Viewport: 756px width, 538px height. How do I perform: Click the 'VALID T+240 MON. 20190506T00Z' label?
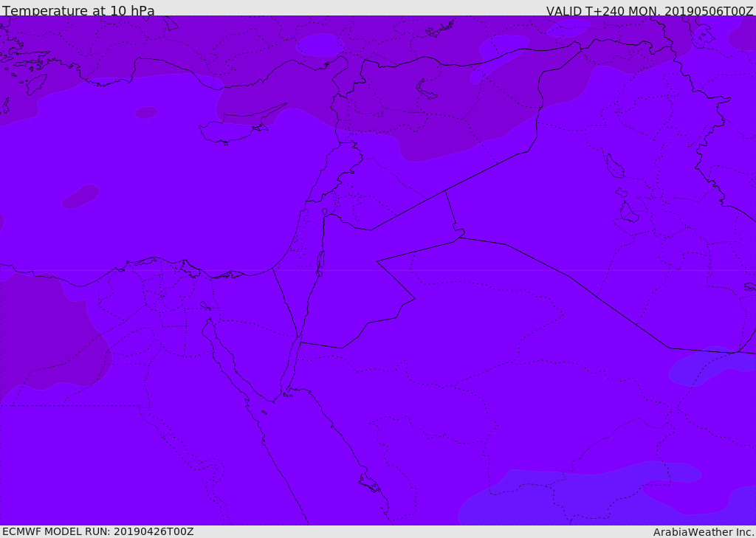coord(650,10)
